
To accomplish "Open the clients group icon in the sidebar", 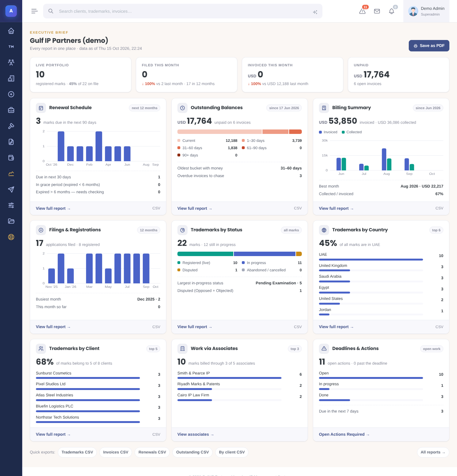I will (x=11, y=63).
